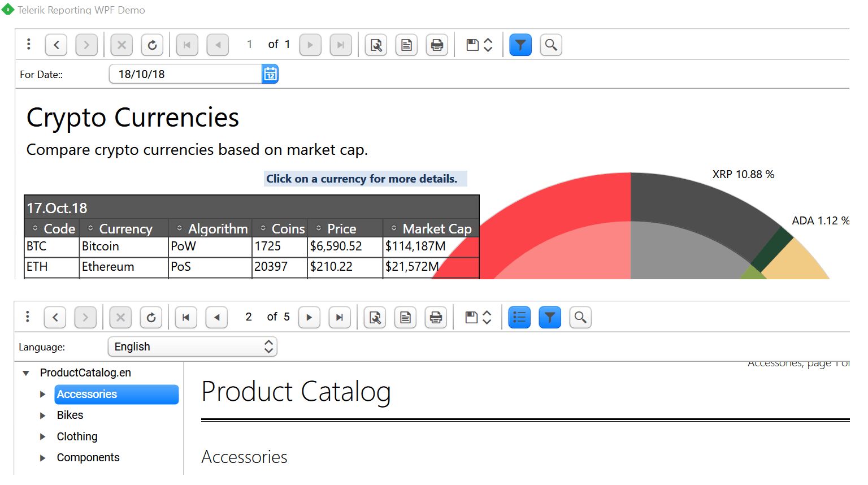Print the Product Catalog report
Viewport: 868px width, 485px height.
436,317
